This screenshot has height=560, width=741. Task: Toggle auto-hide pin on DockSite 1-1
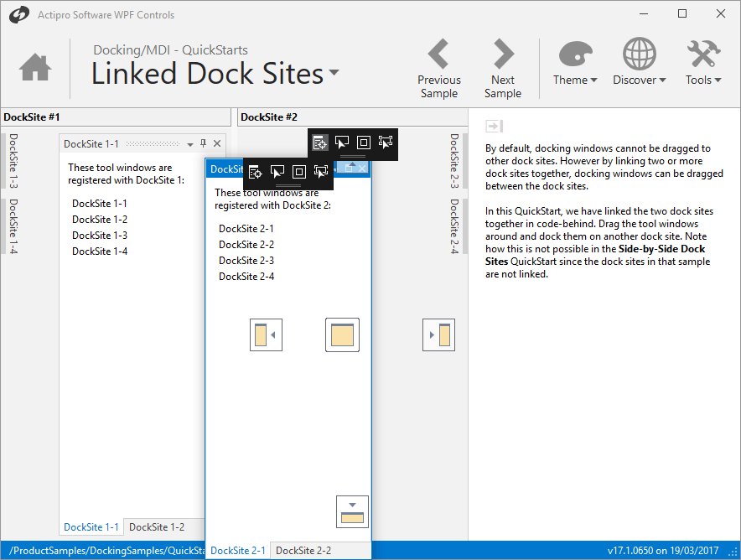click(x=203, y=144)
